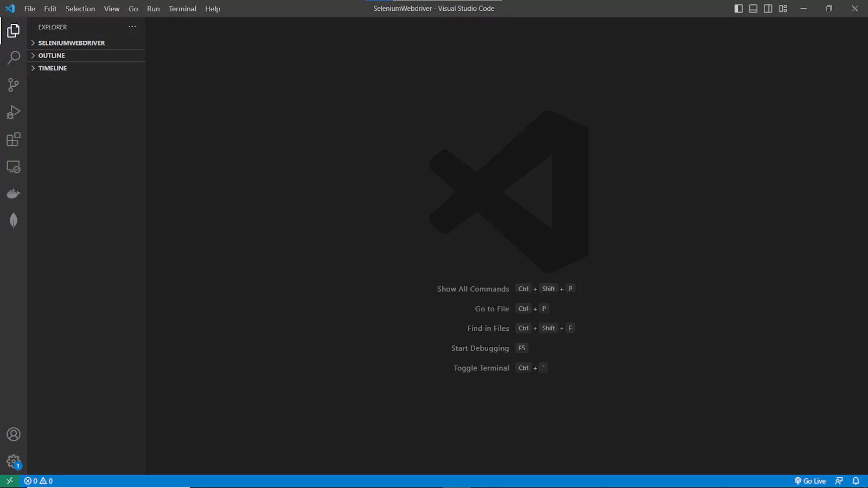This screenshot has width=868, height=488.
Task: Open the Accounts menu
Action: click(x=14, y=434)
